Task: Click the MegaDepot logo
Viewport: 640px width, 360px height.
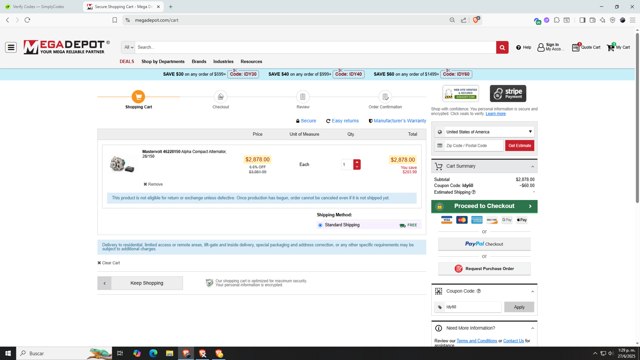Action: 67,47
